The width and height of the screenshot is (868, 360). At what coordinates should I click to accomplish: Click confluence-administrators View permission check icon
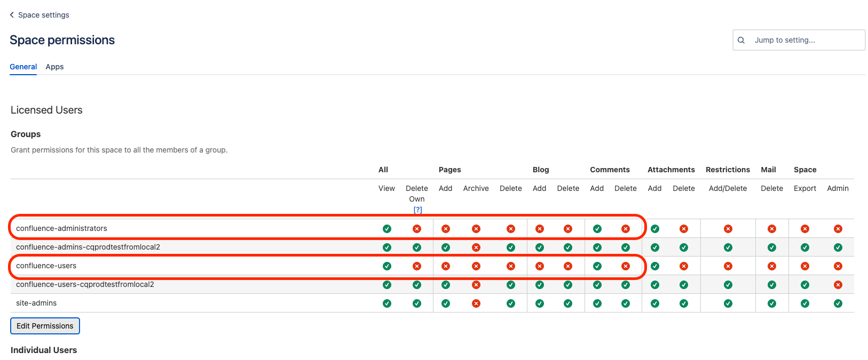coord(387,229)
